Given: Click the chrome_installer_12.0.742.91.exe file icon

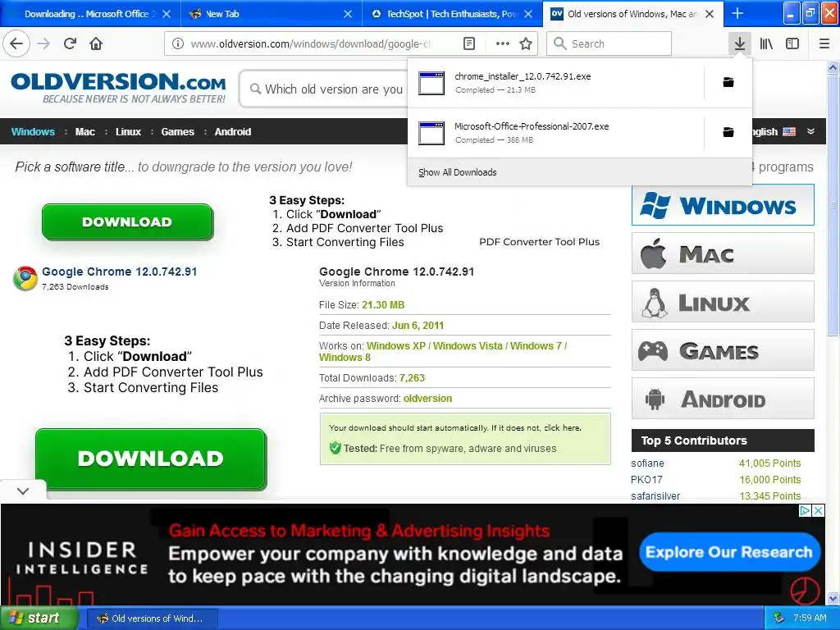Looking at the screenshot, I should [431, 83].
